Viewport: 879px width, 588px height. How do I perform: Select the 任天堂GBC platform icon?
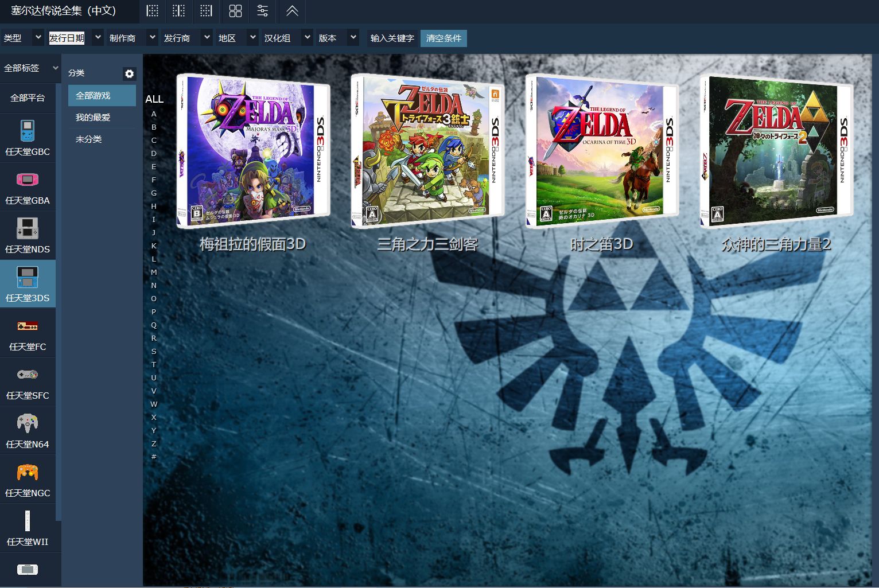[28, 131]
